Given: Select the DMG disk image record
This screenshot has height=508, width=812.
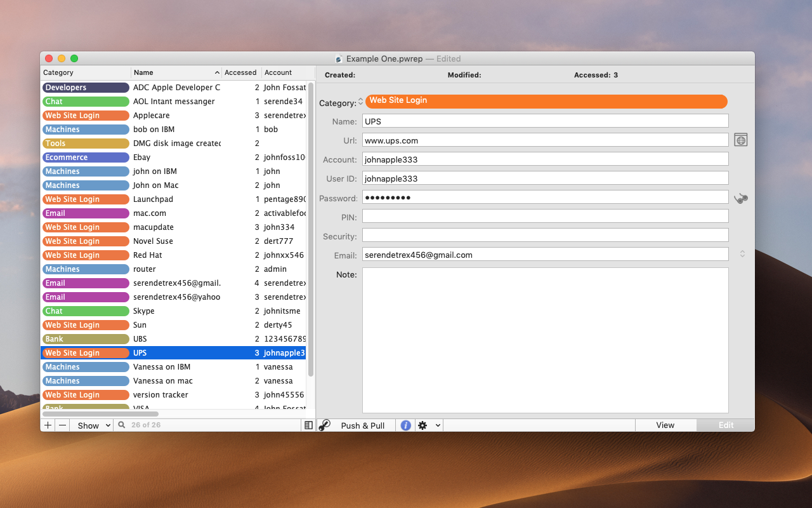Looking at the screenshot, I should [174, 144].
